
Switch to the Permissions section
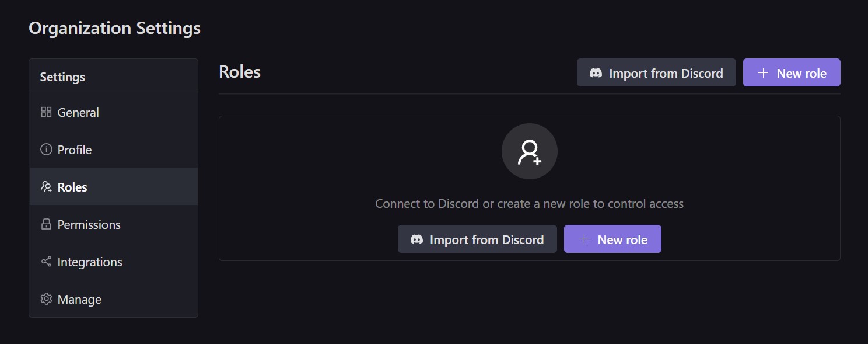click(89, 224)
